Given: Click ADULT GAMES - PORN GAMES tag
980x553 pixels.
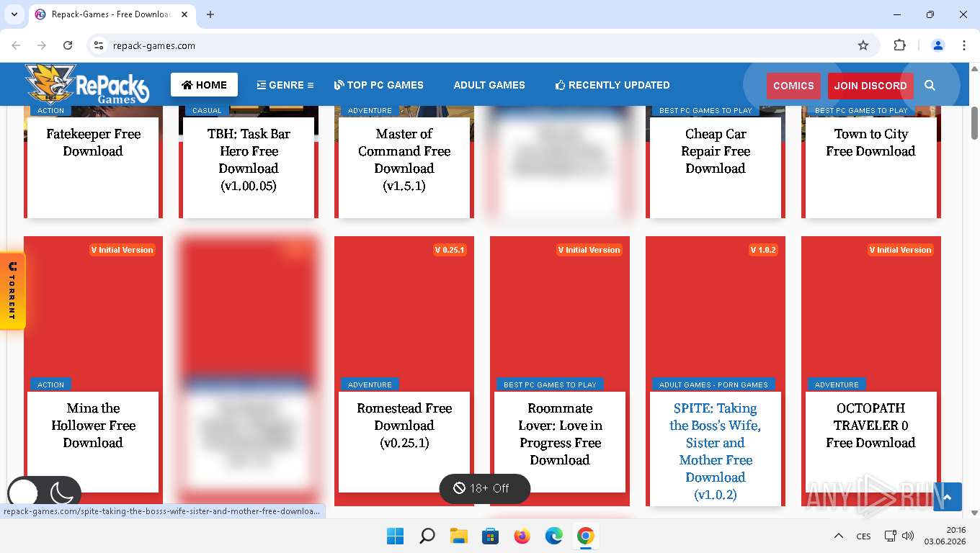Looking at the screenshot, I should pyautogui.click(x=713, y=385).
